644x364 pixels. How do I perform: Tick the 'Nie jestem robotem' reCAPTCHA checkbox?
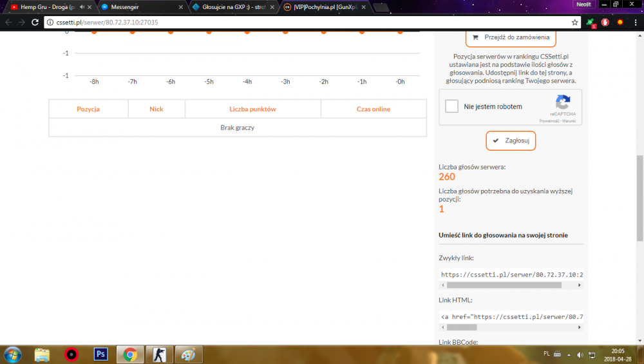coord(452,107)
